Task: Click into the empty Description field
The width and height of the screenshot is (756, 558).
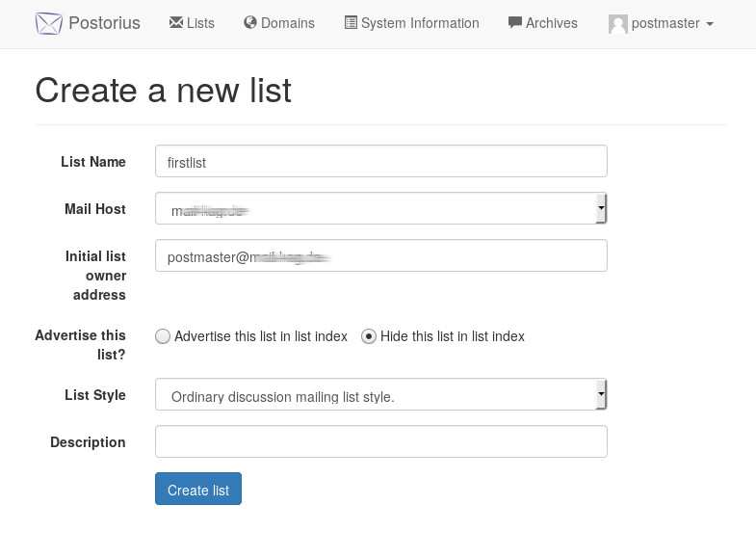Action: point(380,441)
